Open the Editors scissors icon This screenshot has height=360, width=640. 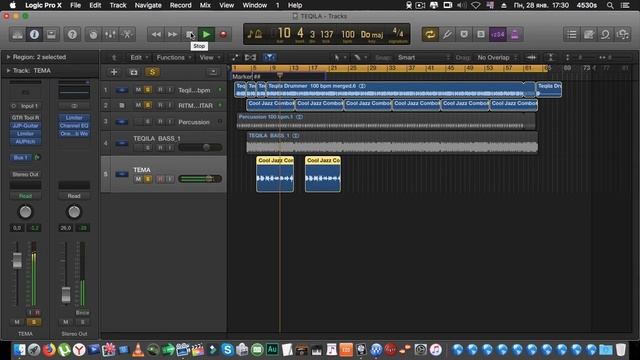(127, 35)
